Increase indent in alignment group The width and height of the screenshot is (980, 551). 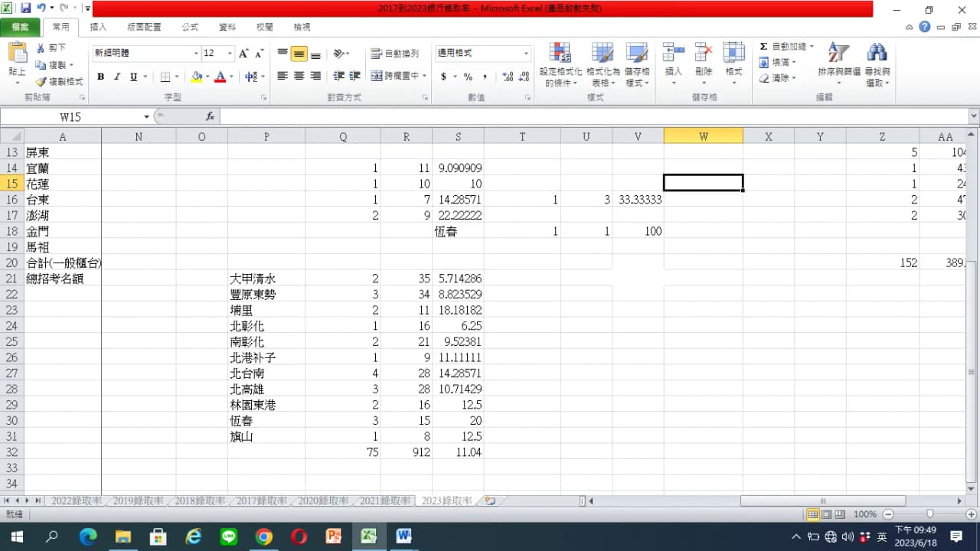pyautogui.click(x=354, y=77)
